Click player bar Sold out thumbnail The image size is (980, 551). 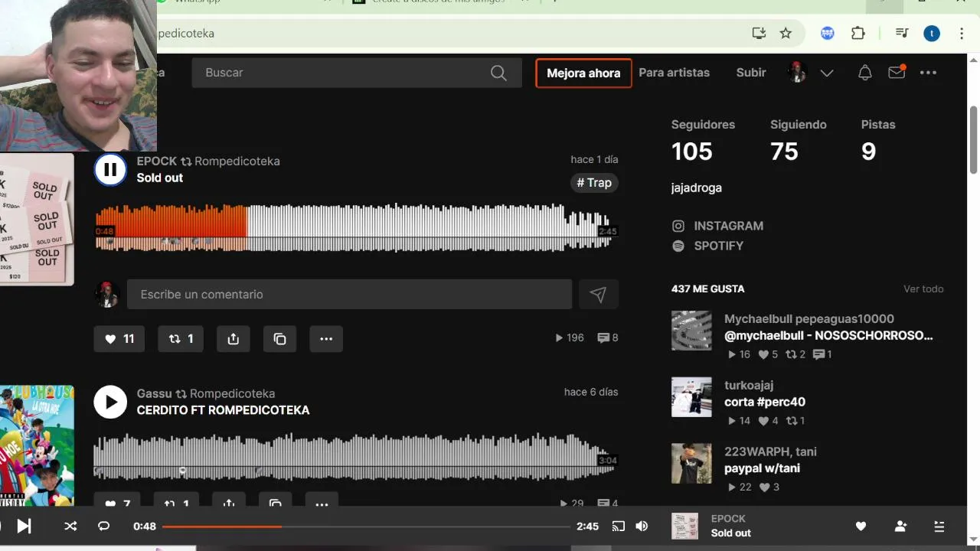pos(684,526)
